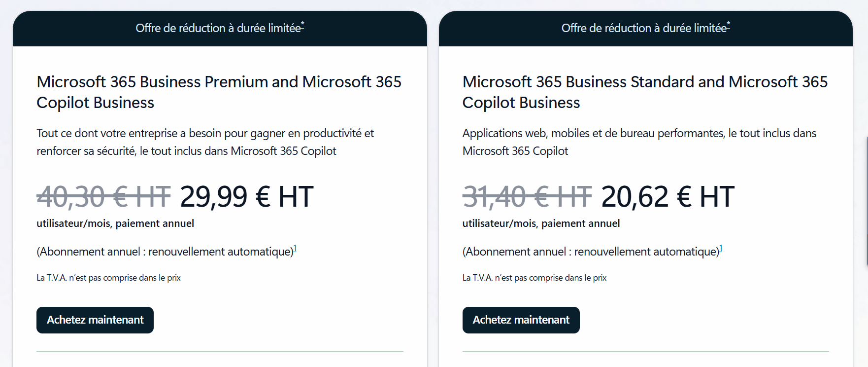The width and height of the screenshot is (868, 367).
Task: Click the Premium plan description paragraph
Action: point(205,142)
